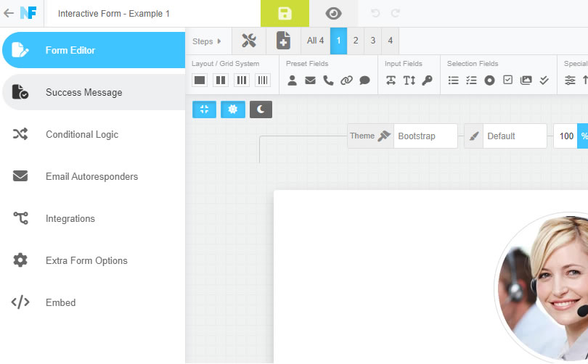Click the back arrow icon
588x364 pixels.
pyautogui.click(x=8, y=13)
